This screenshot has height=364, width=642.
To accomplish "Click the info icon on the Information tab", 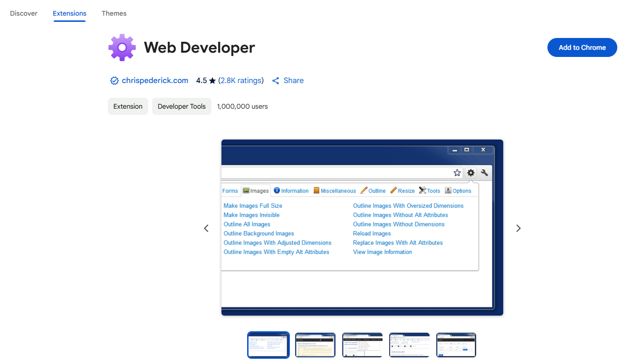I will (276, 190).
